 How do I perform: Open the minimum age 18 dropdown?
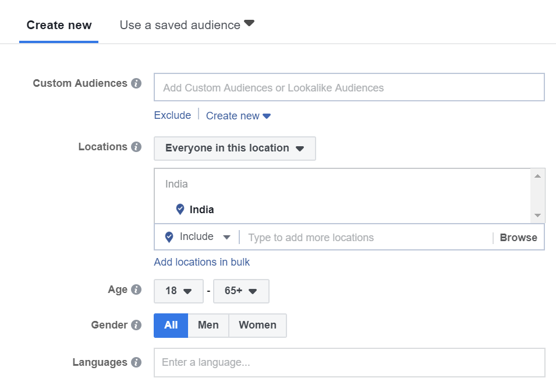pos(179,291)
